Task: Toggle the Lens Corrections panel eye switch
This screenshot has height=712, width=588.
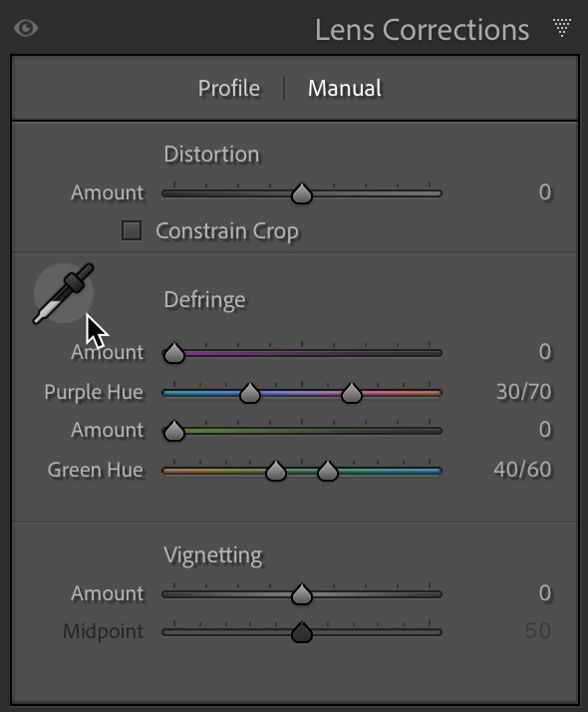Action: 26,29
